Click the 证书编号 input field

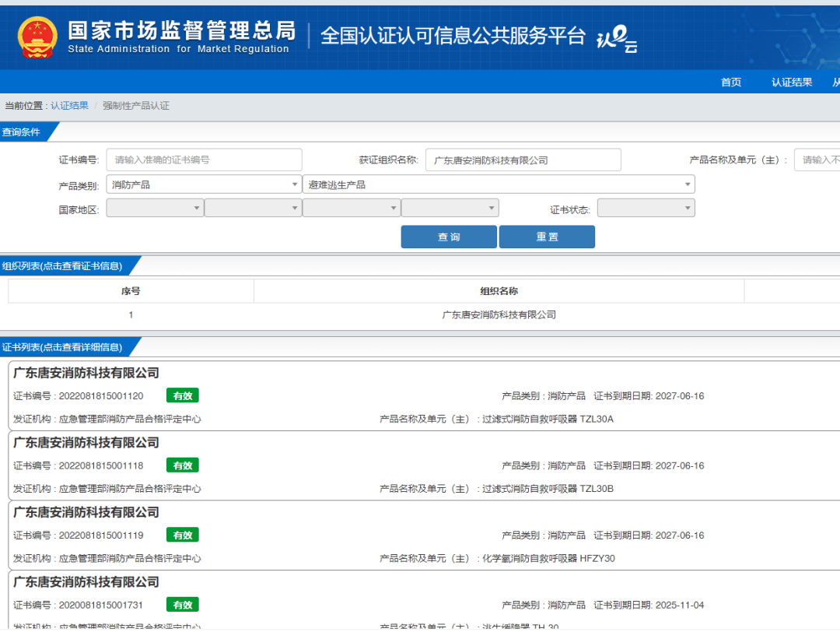(204, 160)
